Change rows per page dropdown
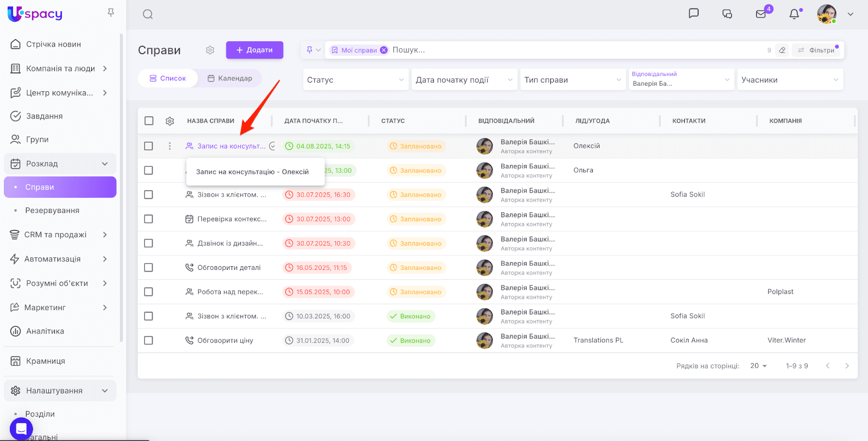Viewport: 868px width, 441px height. (x=758, y=366)
